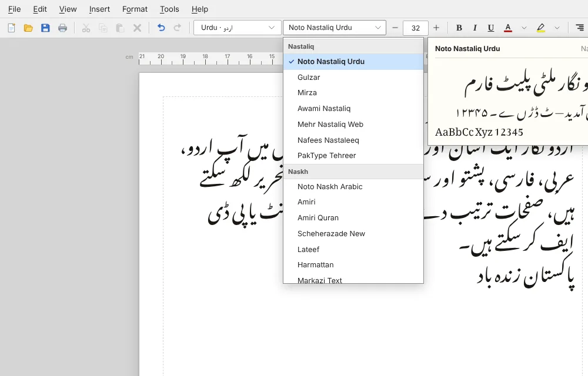Select Noto Nastaliq Urdu in the font list

[x=353, y=62]
